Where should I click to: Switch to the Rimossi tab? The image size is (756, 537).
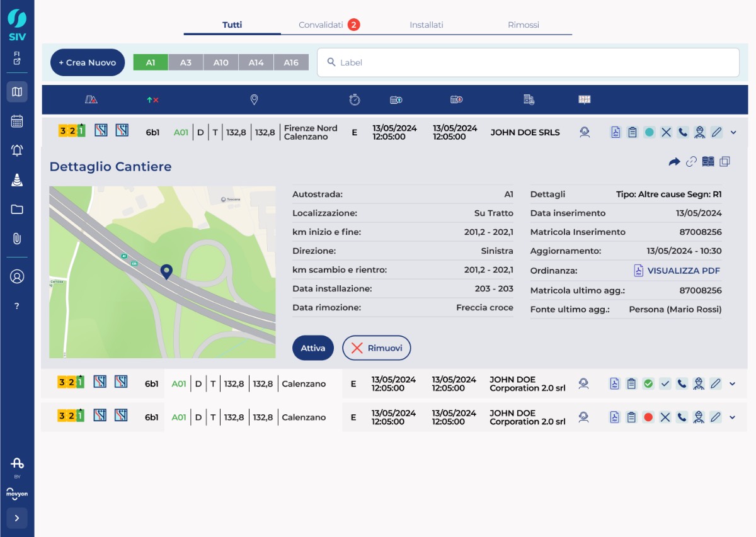(524, 25)
